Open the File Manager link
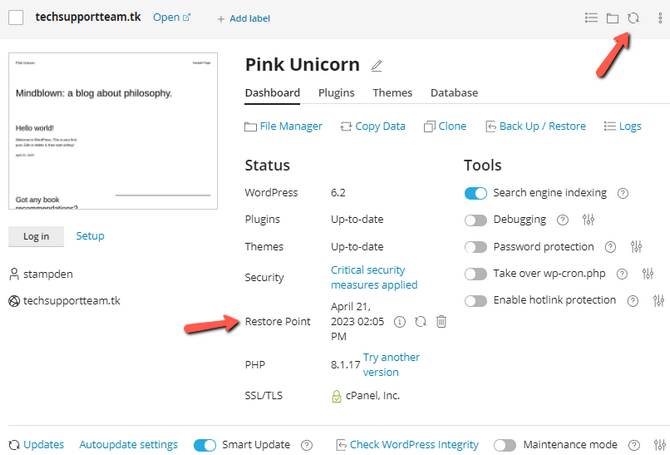The width and height of the screenshot is (670, 455). point(284,126)
